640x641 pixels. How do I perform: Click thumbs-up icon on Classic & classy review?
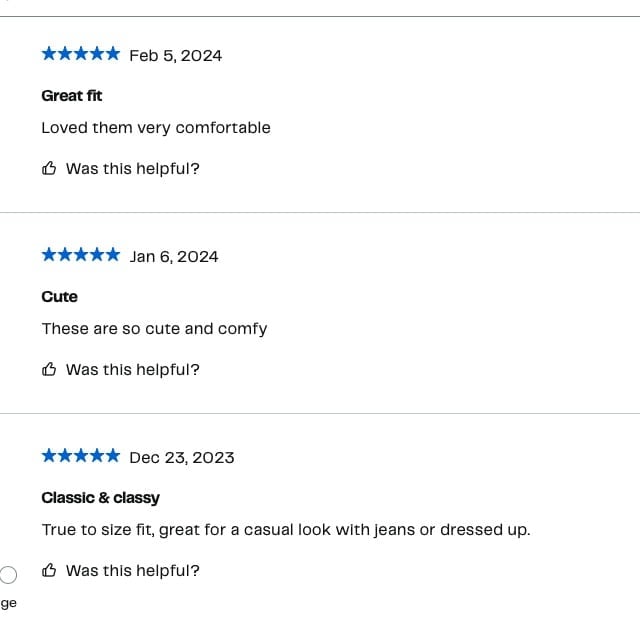49,570
